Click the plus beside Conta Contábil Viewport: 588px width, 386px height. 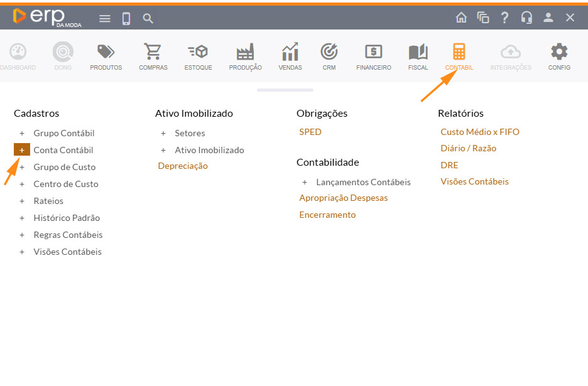tap(22, 150)
